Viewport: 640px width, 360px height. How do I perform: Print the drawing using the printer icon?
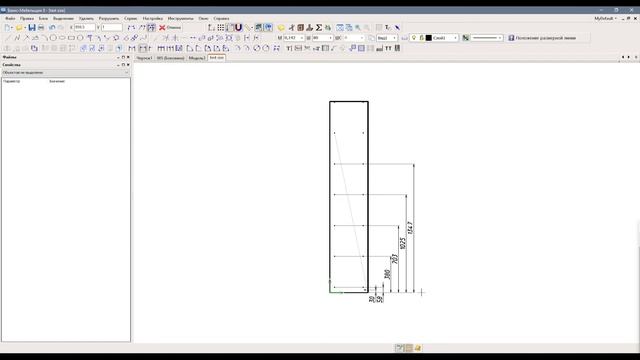coord(41,27)
